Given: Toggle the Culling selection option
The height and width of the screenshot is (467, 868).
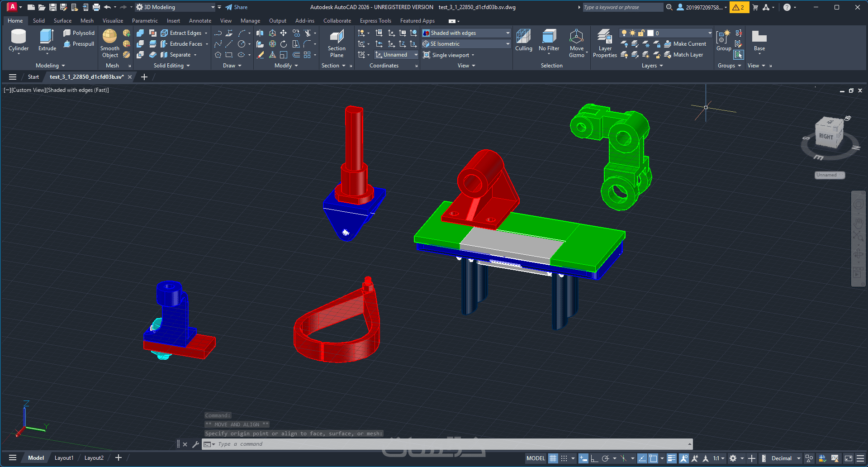Looking at the screenshot, I should click(x=523, y=41).
